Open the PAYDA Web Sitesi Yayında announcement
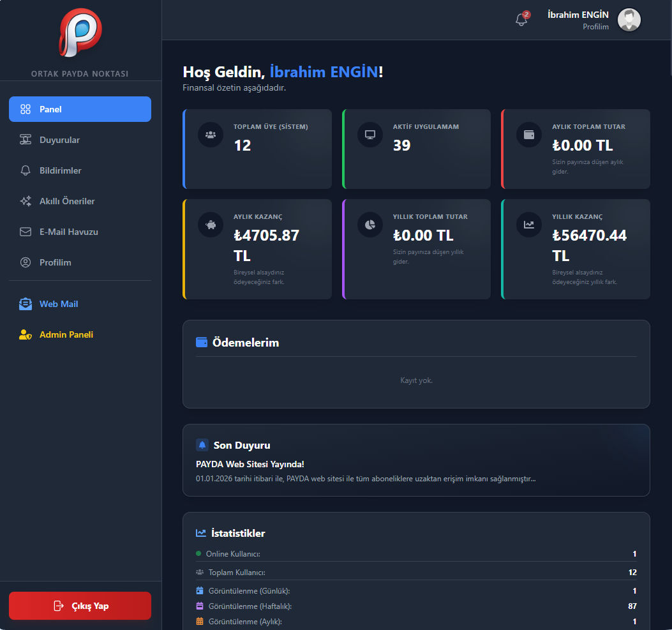The height and width of the screenshot is (630, 672). coord(250,465)
